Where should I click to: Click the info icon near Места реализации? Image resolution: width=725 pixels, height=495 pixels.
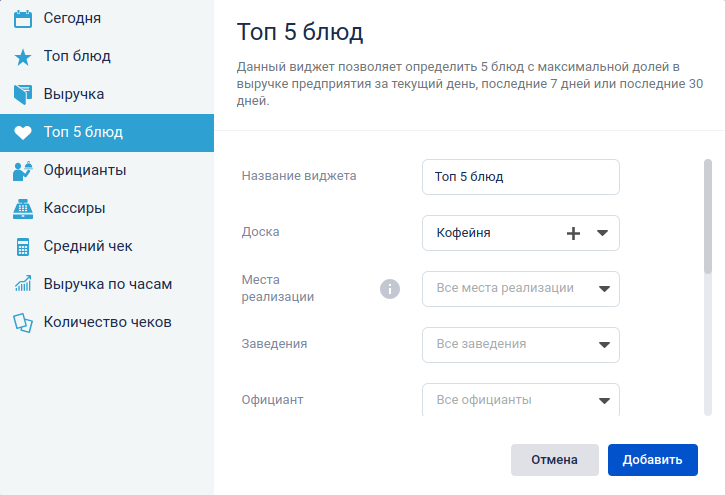click(390, 289)
